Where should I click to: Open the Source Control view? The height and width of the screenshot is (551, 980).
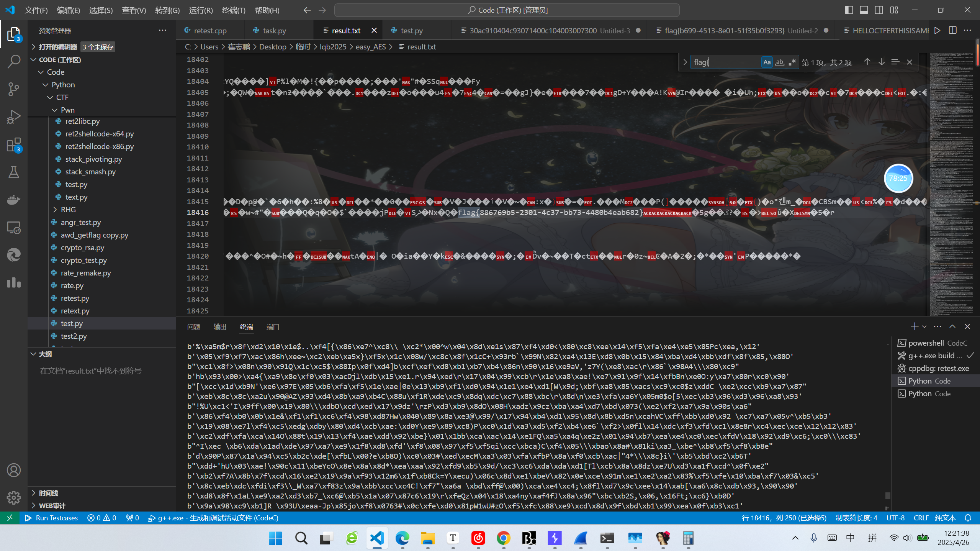[14, 89]
